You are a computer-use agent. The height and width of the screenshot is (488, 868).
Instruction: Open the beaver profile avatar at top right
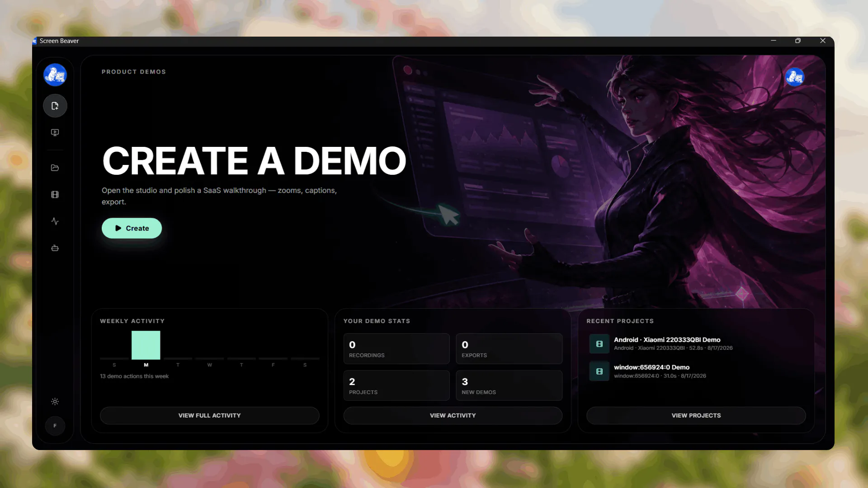(794, 77)
